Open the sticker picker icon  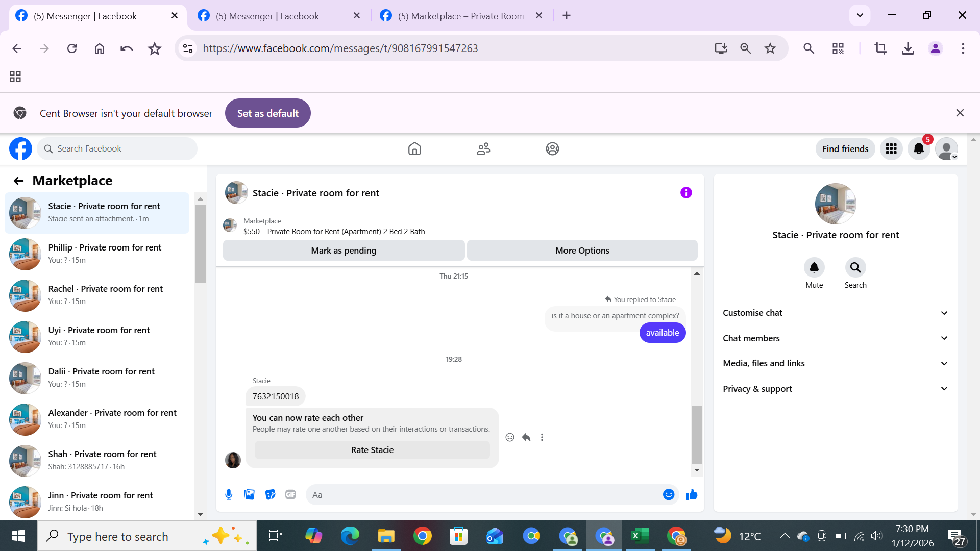click(x=270, y=494)
